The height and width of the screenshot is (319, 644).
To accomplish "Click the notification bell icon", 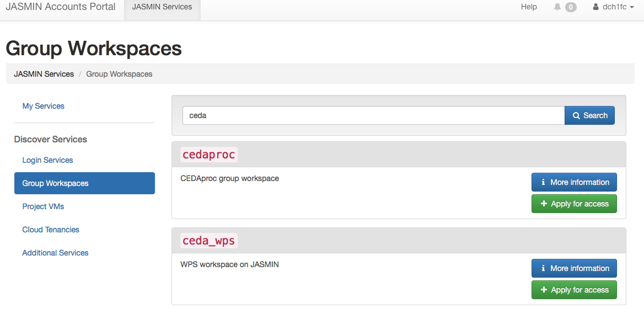I will tap(558, 7).
